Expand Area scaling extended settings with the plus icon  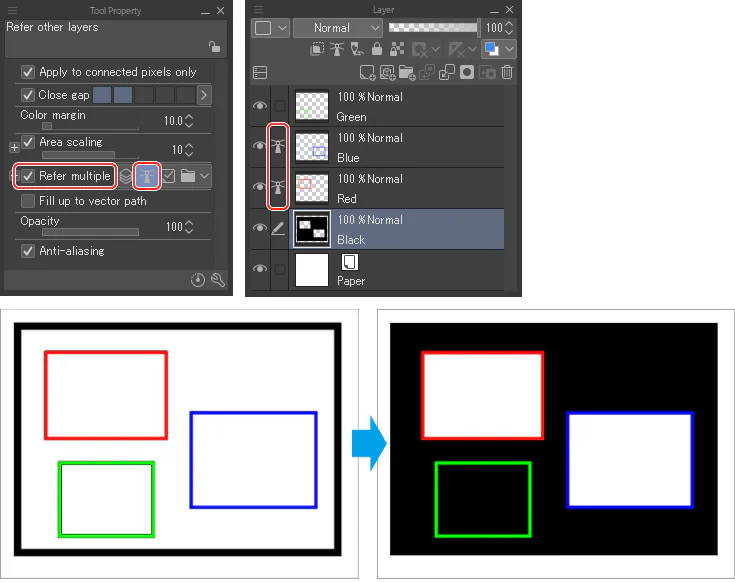[x=14, y=148]
